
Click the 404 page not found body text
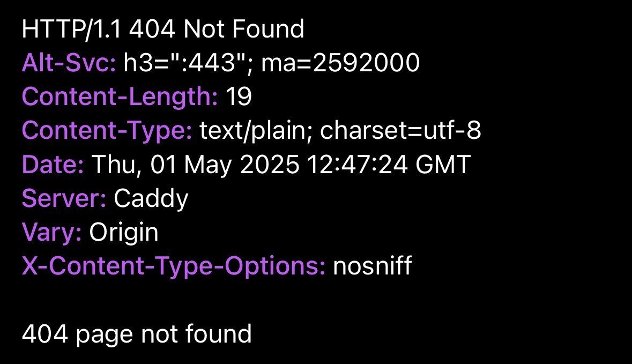point(137,335)
